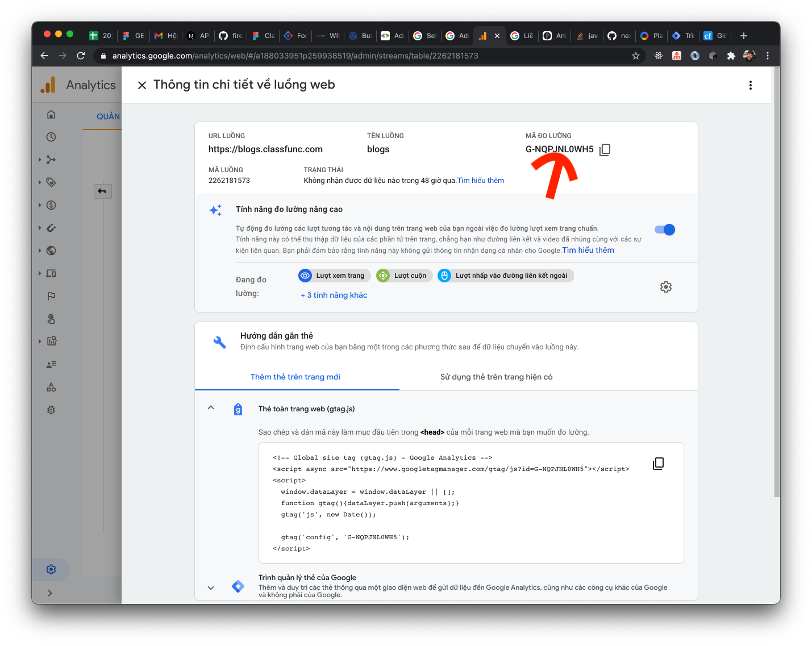Viewport: 812px width, 646px height.
Task: Open the Realtime clock icon in the sidebar
Action: point(51,137)
